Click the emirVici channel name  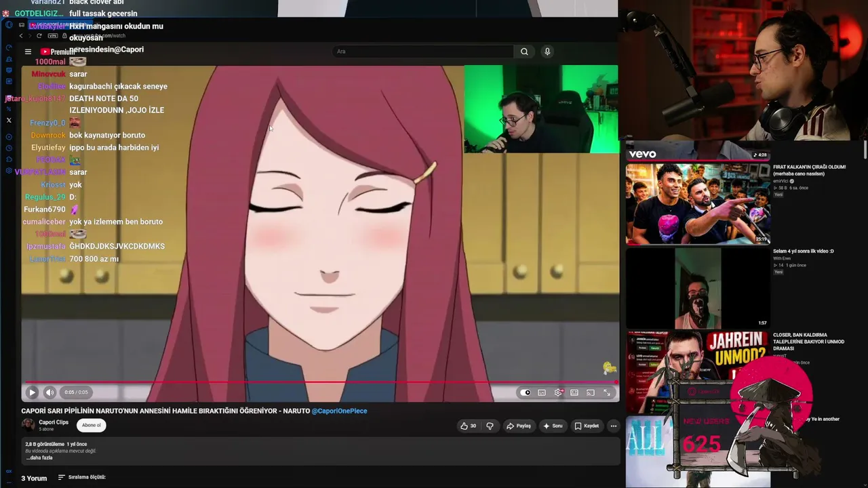point(782,181)
